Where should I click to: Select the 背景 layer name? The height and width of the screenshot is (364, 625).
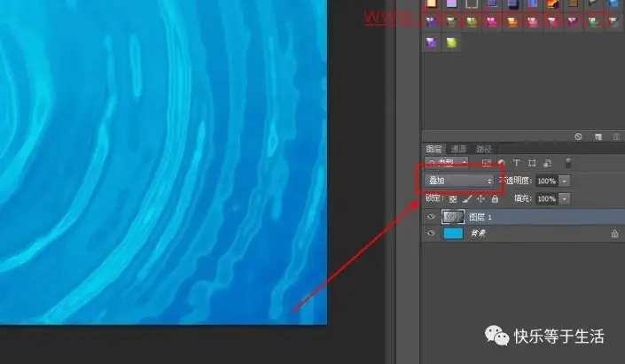point(478,234)
